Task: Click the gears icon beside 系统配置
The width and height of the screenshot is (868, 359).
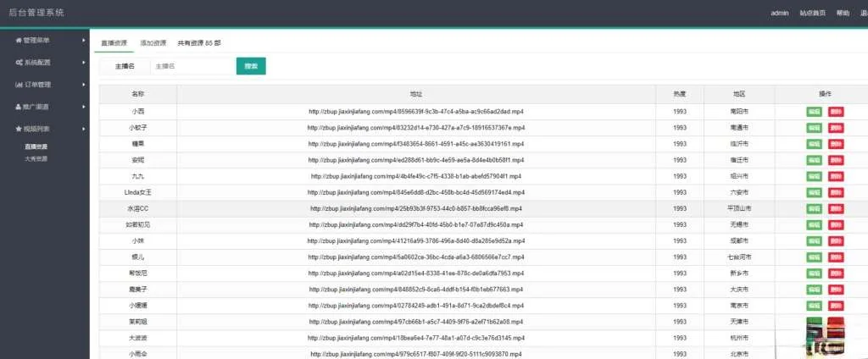Action: click(x=19, y=63)
